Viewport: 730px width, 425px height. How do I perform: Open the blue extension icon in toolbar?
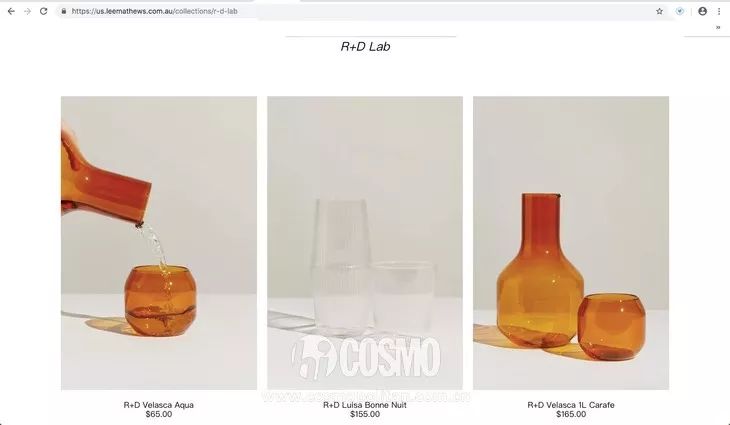click(x=680, y=11)
